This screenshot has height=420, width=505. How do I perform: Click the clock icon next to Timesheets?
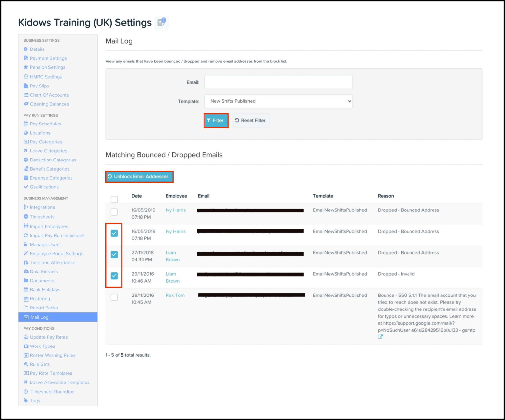[26, 217]
